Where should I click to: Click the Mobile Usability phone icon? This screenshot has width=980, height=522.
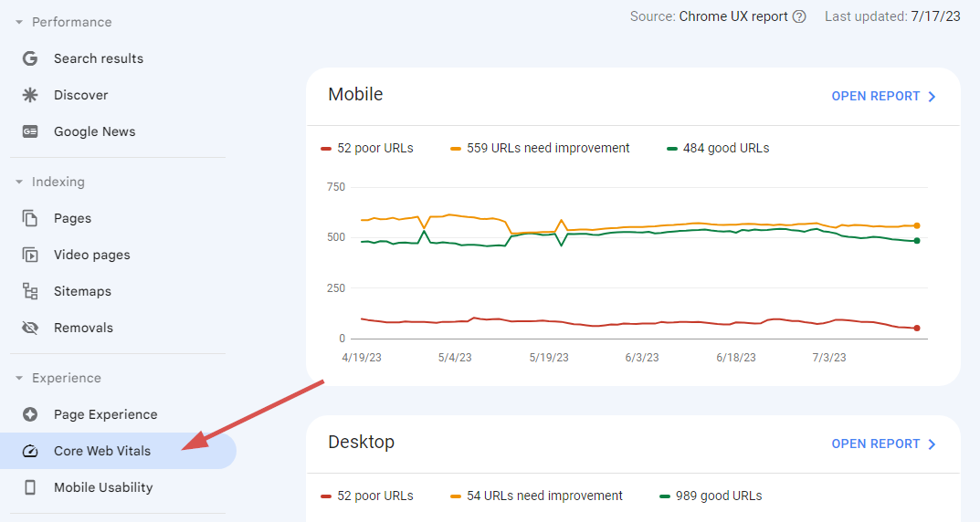pyautogui.click(x=30, y=487)
